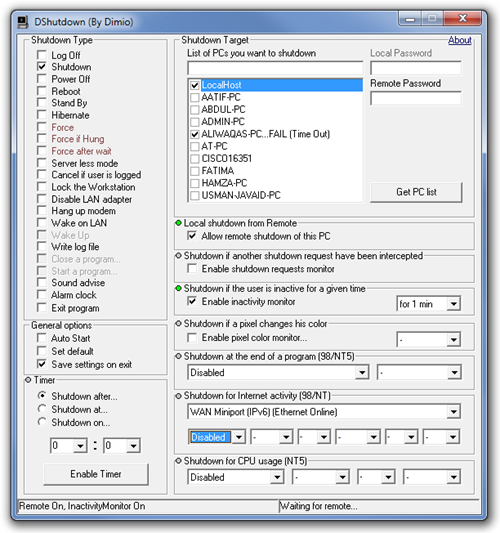
Task: Click green indicator beside user inactive shutdown
Action: 178,289
